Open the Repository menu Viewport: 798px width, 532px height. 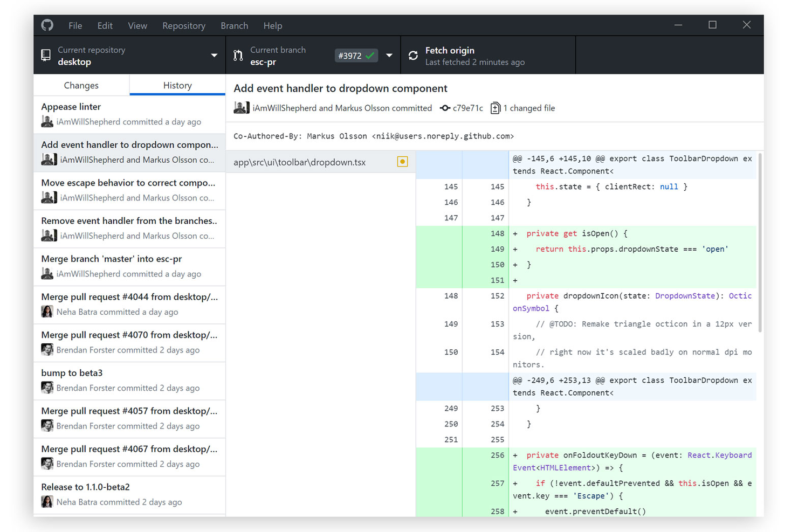pyautogui.click(x=184, y=25)
